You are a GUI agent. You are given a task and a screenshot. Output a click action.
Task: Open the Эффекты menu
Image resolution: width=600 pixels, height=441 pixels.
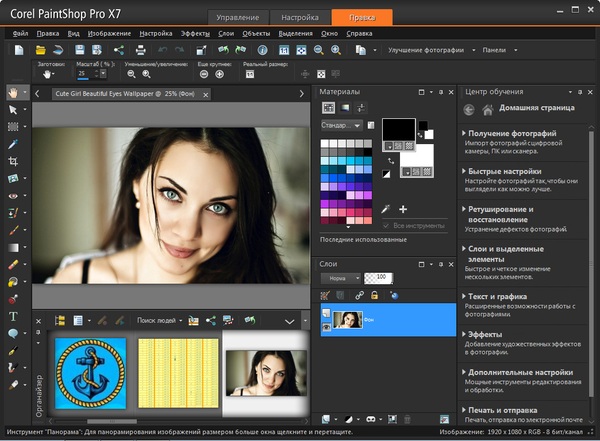pyautogui.click(x=195, y=33)
